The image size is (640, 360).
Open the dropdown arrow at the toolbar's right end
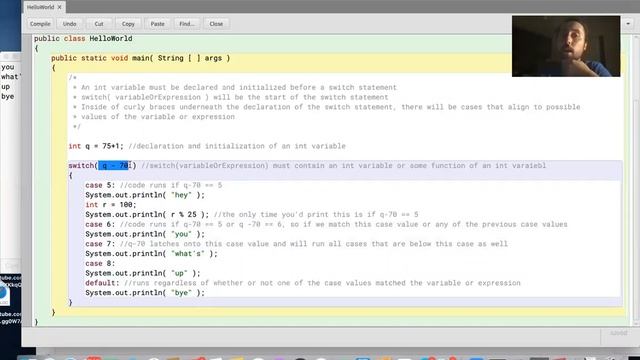pos(628,24)
